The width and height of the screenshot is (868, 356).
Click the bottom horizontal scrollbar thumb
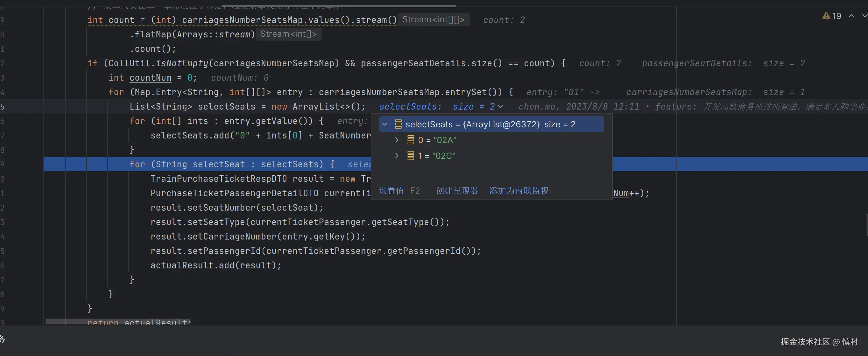pos(118,322)
